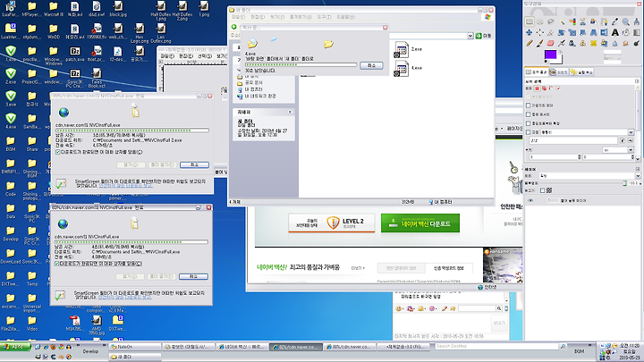Open the patch.exe desktop icon

(75, 55)
